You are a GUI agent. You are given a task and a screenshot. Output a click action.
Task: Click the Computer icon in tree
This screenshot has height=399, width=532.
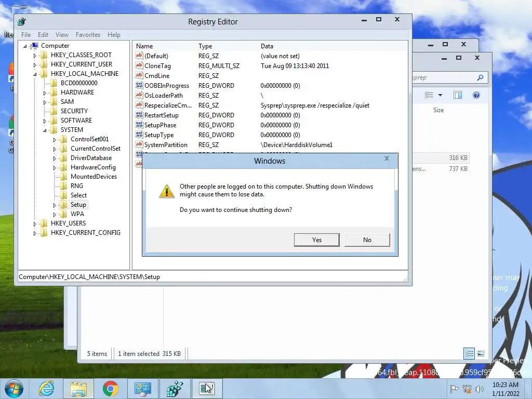click(x=34, y=46)
